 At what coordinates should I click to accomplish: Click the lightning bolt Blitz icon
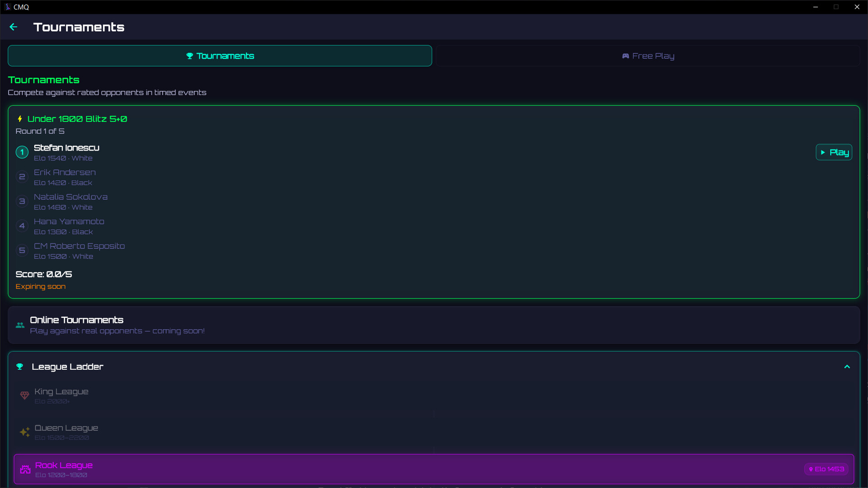(x=20, y=119)
